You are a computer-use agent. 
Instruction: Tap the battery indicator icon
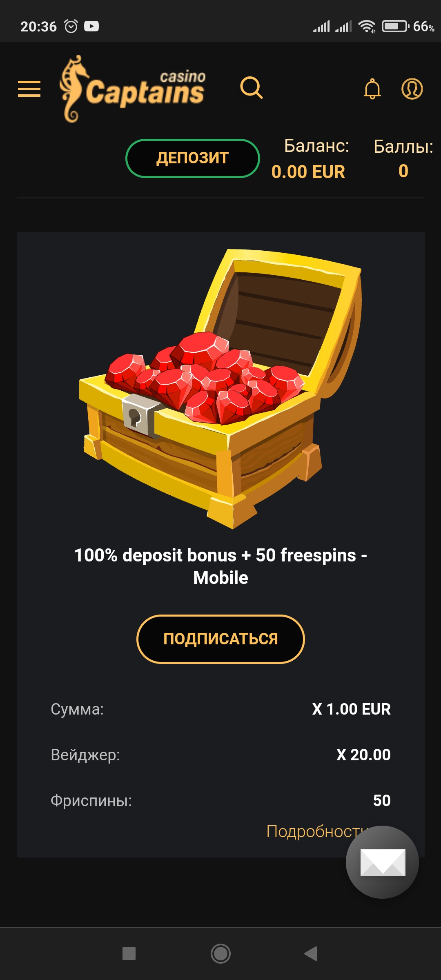[x=395, y=26]
